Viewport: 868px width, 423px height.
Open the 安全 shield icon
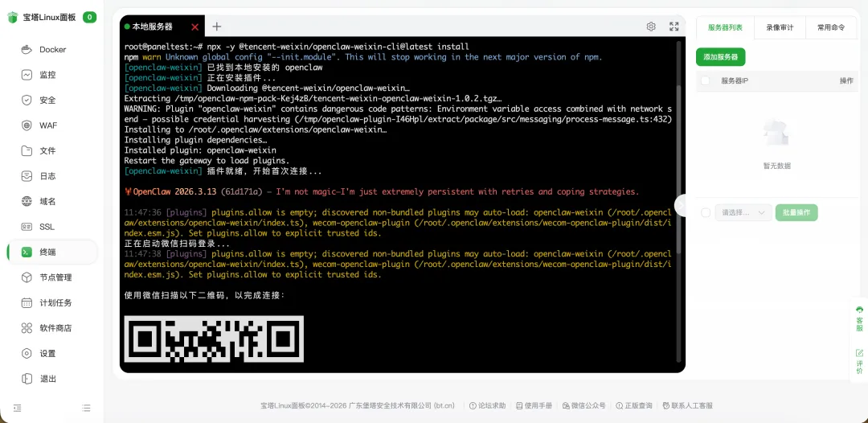click(x=27, y=101)
